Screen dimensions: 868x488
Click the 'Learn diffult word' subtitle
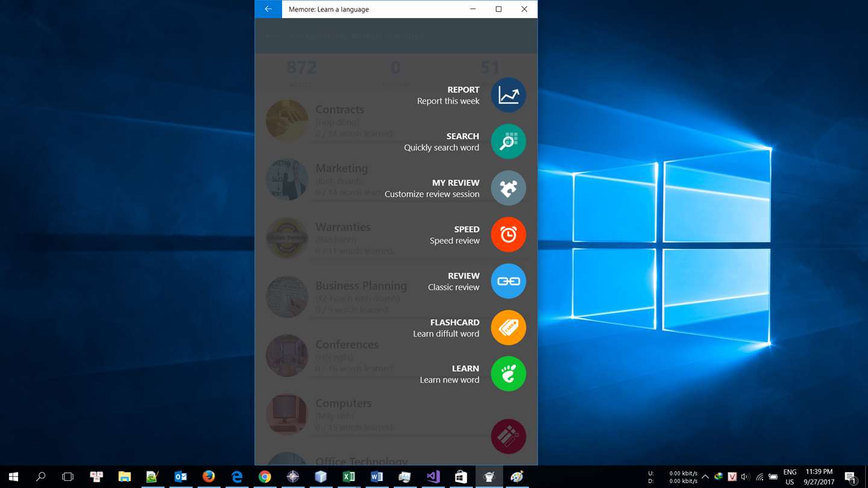[446, 334]
